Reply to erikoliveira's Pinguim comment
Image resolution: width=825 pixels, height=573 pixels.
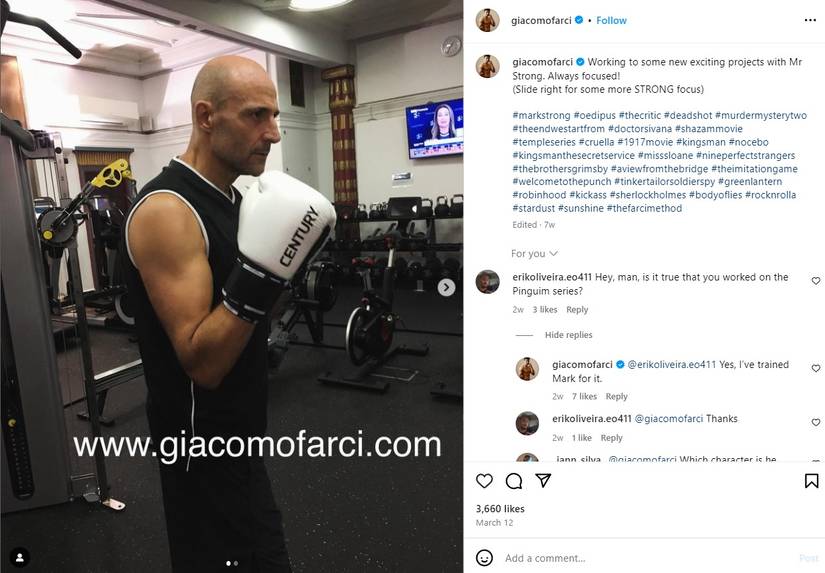point(577,310)
